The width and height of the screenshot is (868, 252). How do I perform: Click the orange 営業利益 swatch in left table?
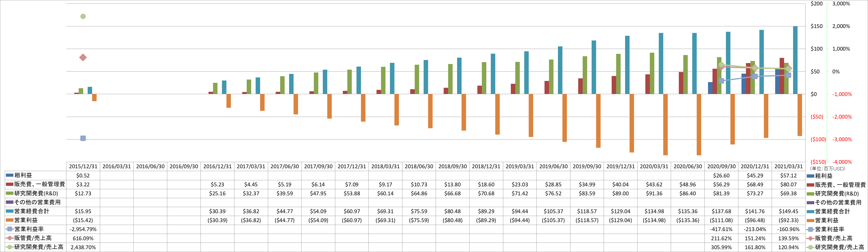[x=9, y=220]
